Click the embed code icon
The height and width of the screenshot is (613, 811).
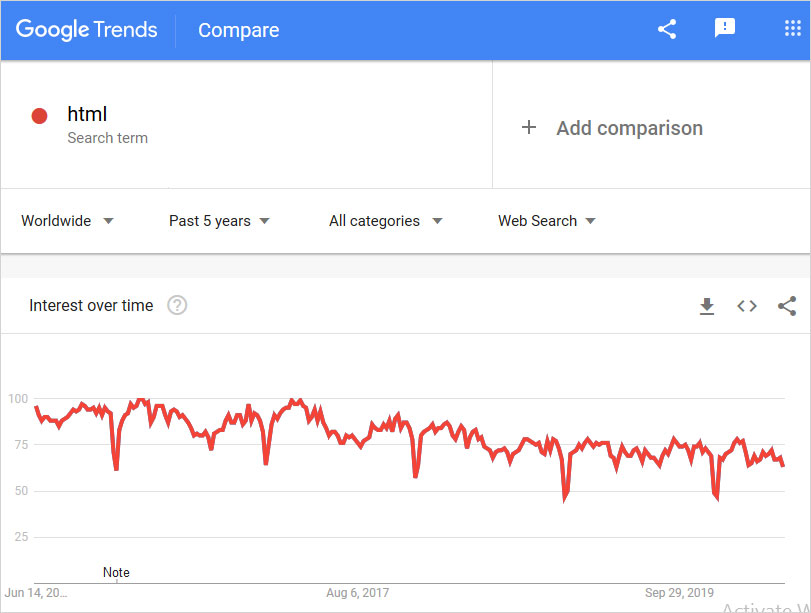click(x=747, y=306)
